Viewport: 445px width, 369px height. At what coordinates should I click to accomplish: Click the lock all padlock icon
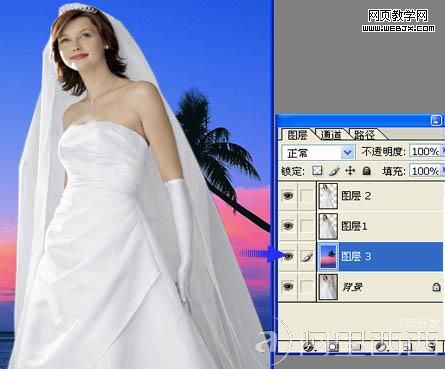(x=367, y=171)
